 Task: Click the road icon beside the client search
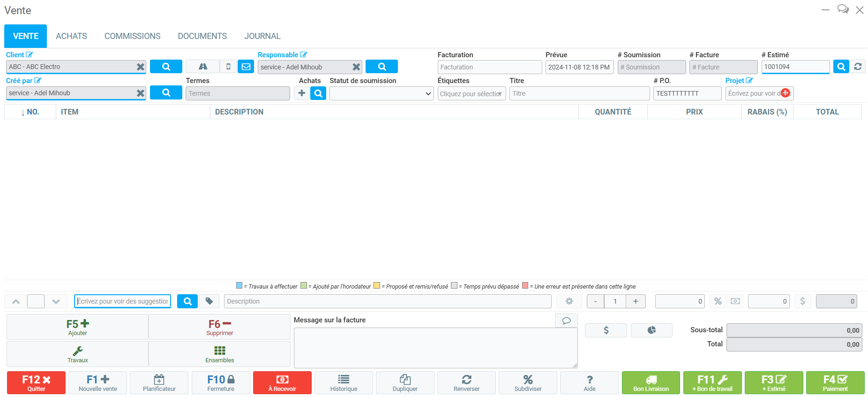pyautogui.click(x=202, y=67)
